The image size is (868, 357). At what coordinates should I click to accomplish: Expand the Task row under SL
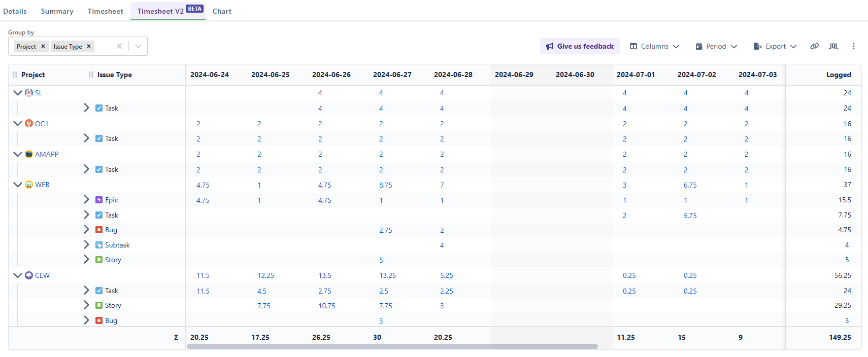tap(86, 108)
